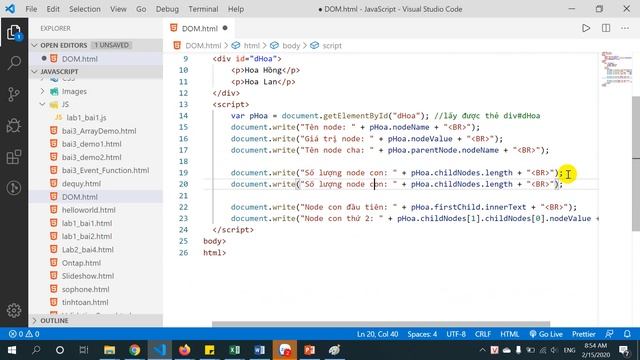This screenshot has height=360, width=640.
Task: Open Sticky Notes from taskbar
Action: [x=209, y=350]
